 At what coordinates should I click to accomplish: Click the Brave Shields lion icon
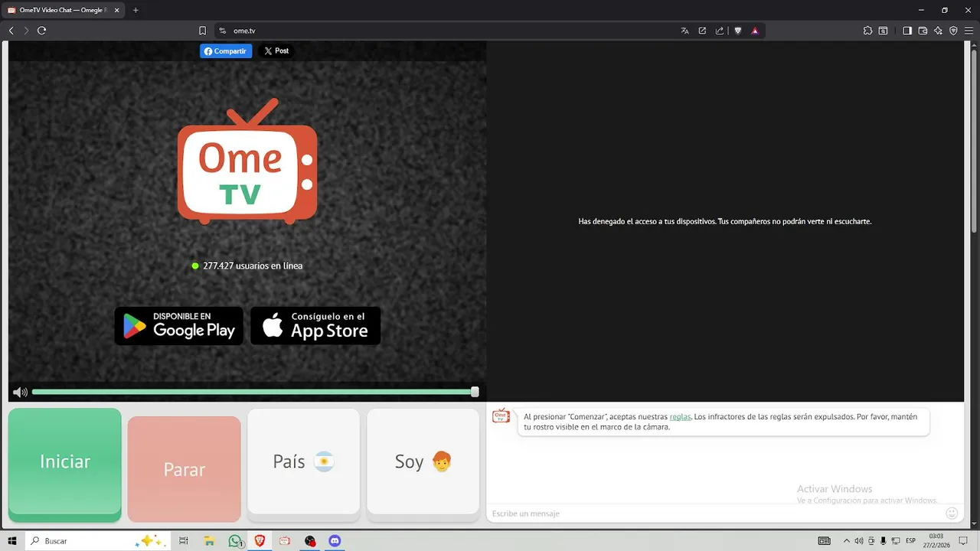[x=738, y=31]
